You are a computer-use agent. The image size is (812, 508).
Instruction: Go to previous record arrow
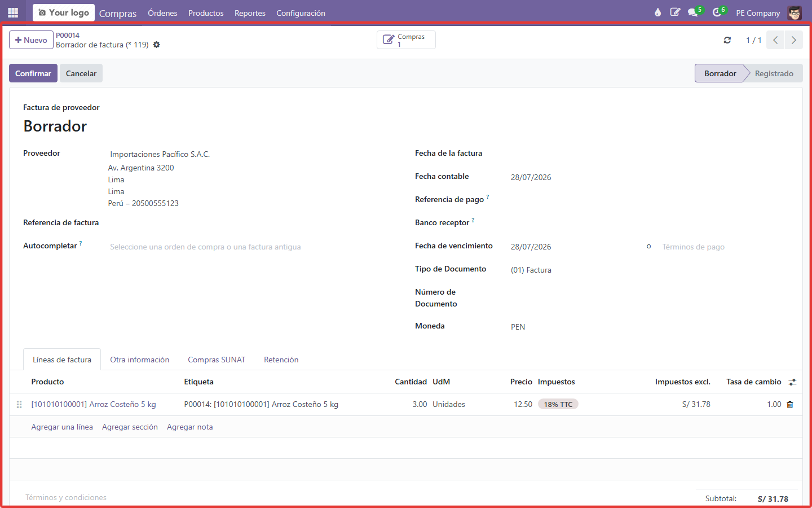click(x=775, y=40)
